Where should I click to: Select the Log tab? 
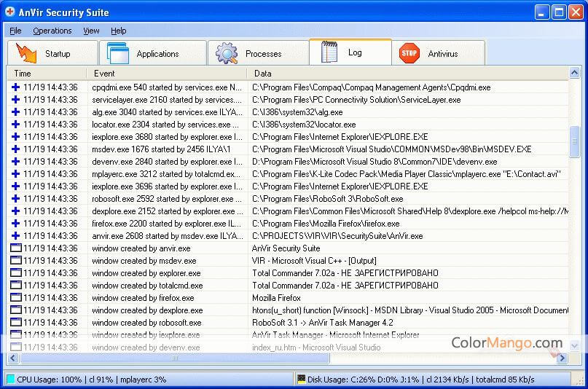tap(350, 52)
